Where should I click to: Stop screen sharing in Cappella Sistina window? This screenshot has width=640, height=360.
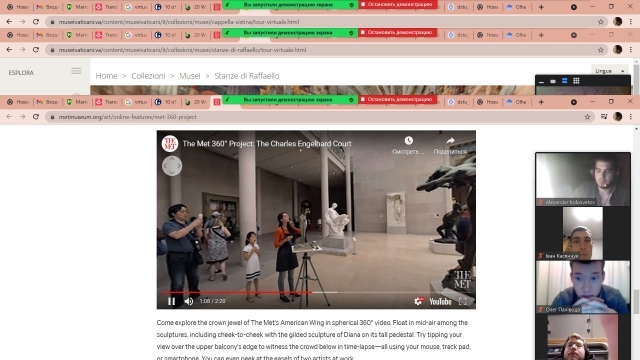click(x=397, y=4)
